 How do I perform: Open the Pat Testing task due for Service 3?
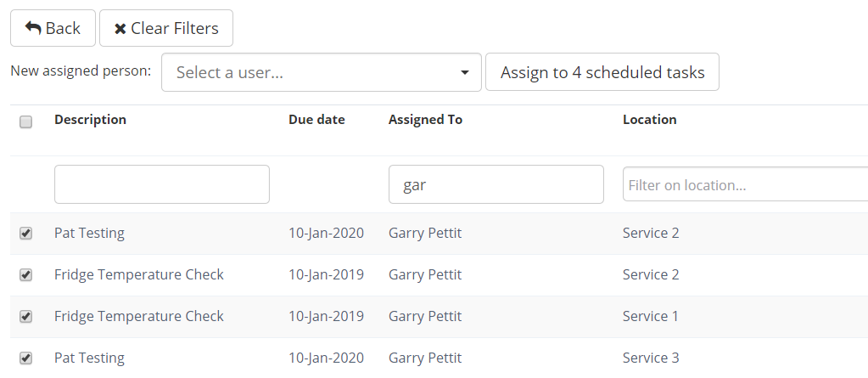point(89,358)
